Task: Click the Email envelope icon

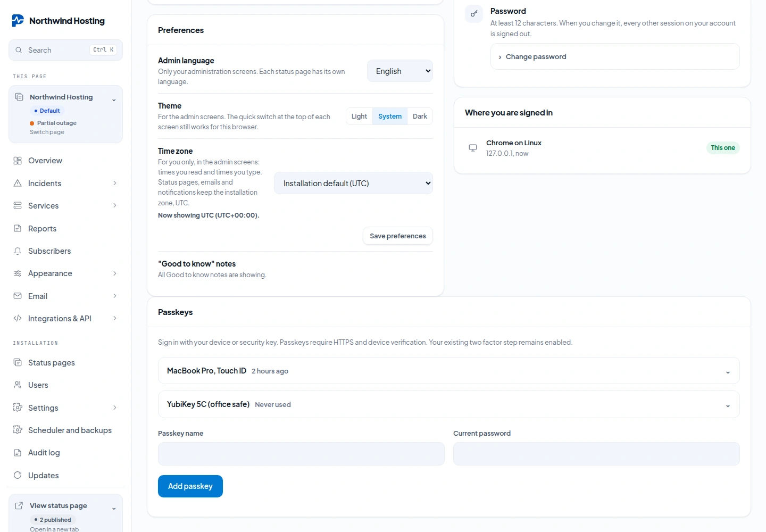Action: pos(18,296)
